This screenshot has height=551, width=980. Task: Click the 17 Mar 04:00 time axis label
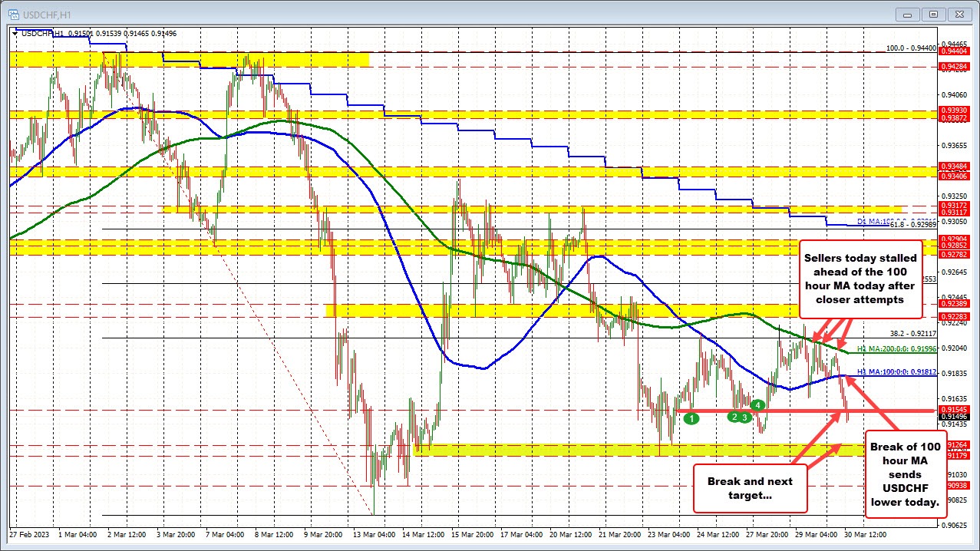[523, 534]
